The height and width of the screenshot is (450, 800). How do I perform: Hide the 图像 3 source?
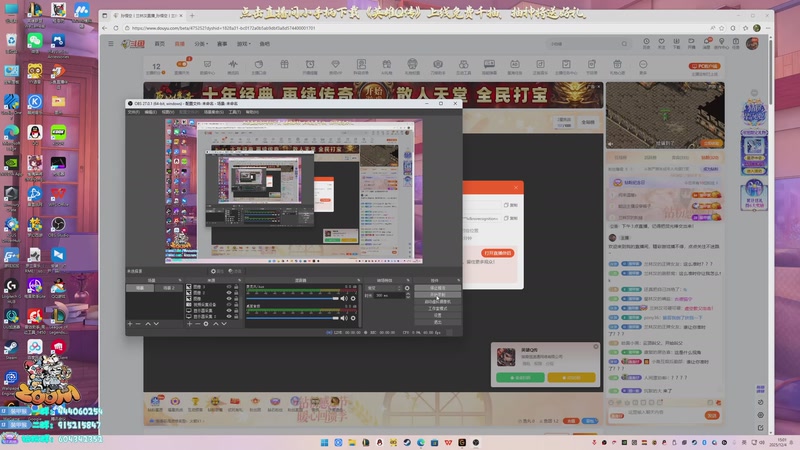[x=229, y=287]
